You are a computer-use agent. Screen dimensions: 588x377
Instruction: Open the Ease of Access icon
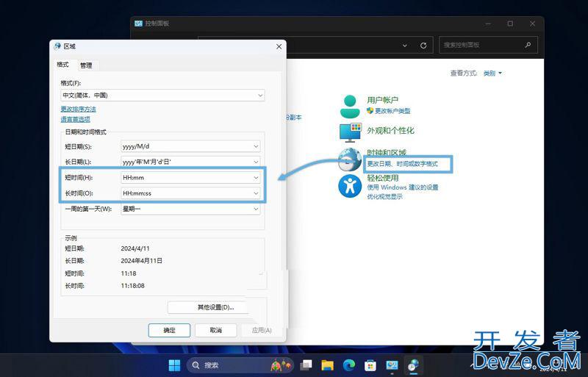[350, 186]
